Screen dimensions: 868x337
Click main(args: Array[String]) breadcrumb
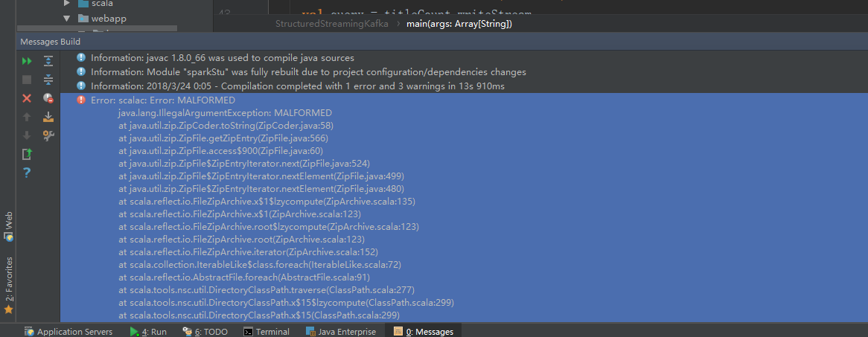coord(459,24)
